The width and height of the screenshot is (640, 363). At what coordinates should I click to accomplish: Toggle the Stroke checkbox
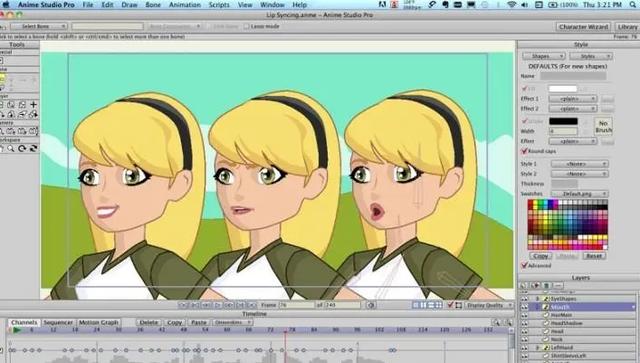[x=524, y=121]
